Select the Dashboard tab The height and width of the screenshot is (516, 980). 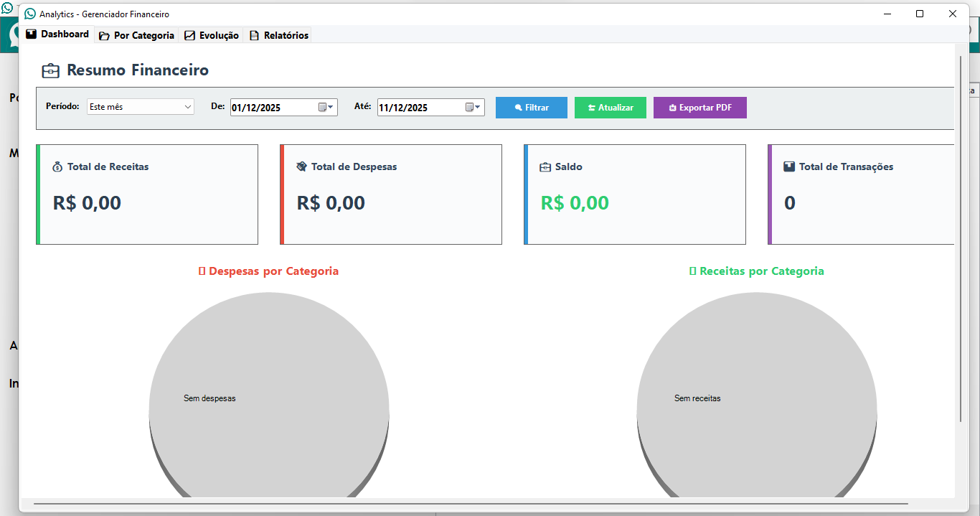coord(57,34)
